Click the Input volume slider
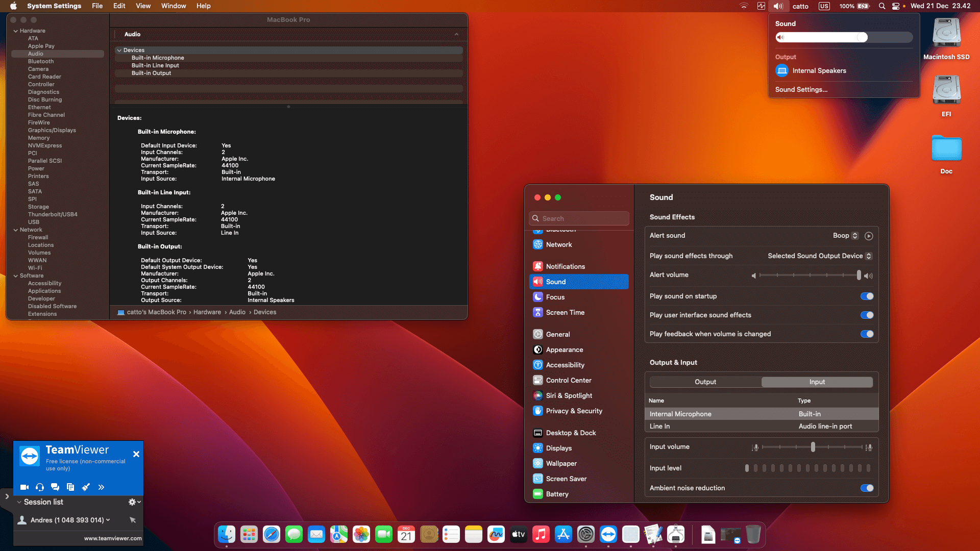This screenshot has height=551, width=980. (x=813, y=447)
